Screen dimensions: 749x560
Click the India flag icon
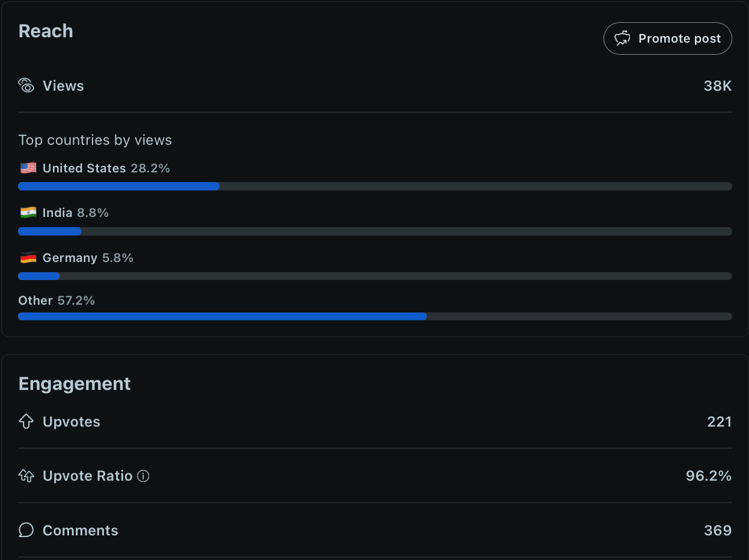[x=28, y=213]
